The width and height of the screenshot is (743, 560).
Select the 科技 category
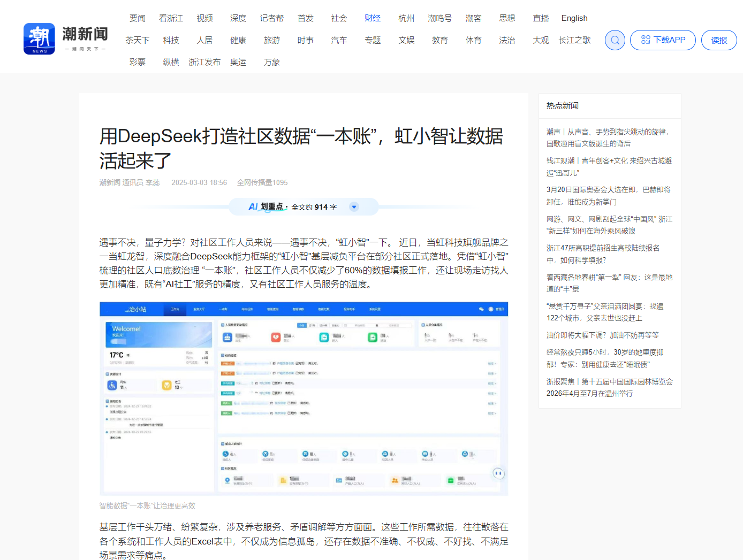171,40
